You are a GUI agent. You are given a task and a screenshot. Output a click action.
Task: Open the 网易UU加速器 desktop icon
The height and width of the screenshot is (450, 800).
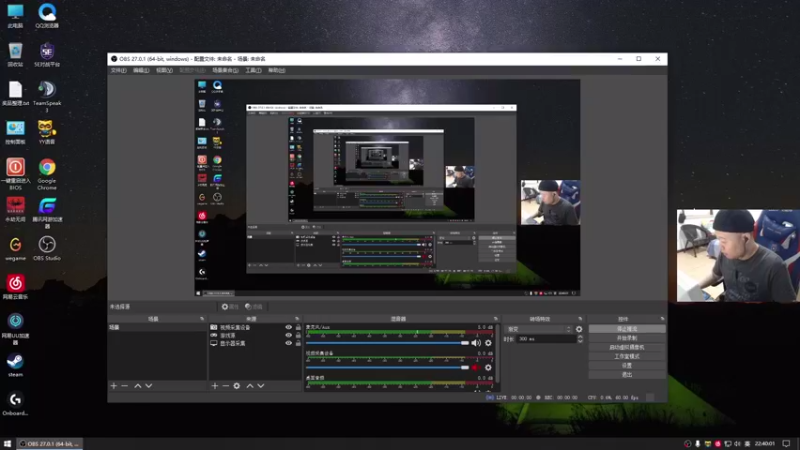(15, 329)
